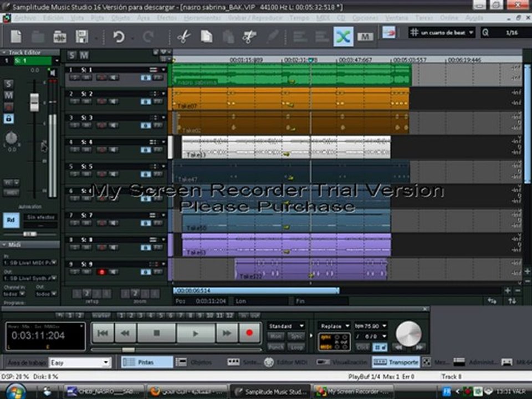Click the grid snap hash icon
The width and height of the screenshot is (532, 399).
pos(414,33)
